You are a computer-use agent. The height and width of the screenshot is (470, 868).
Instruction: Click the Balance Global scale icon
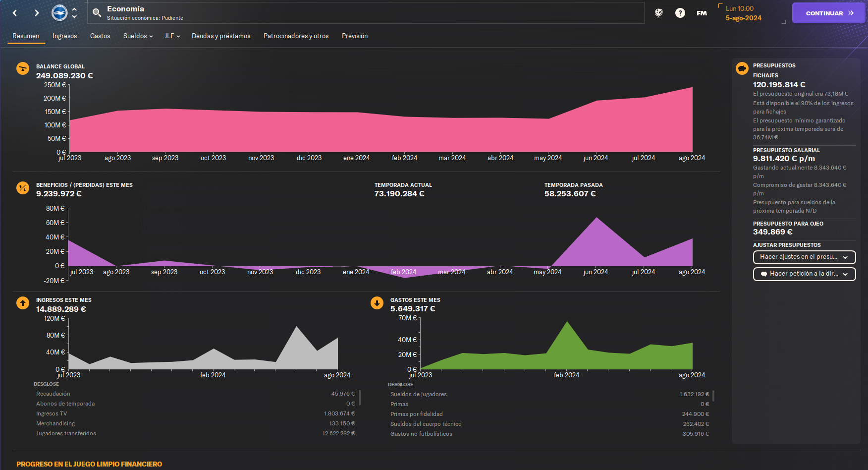[x=23, y=68]
